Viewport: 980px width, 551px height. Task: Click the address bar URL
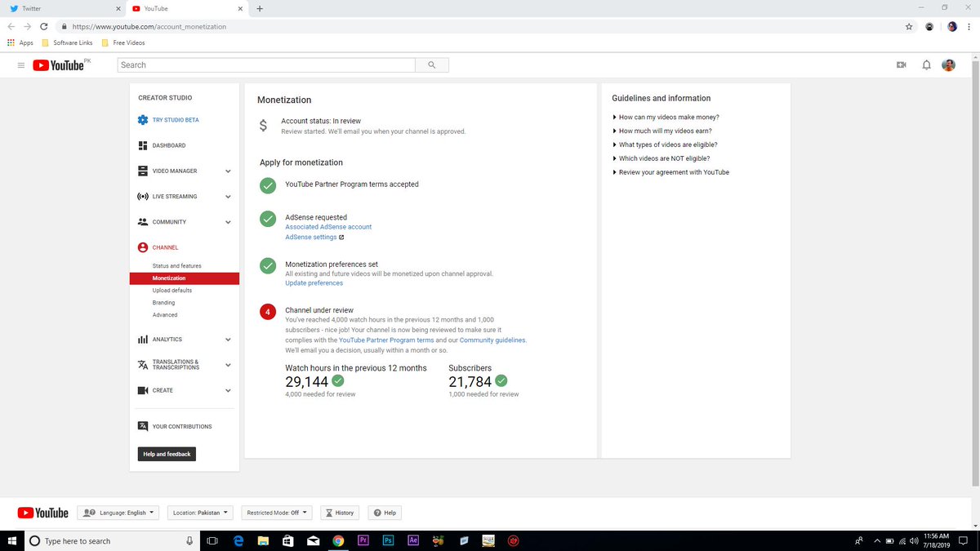tap(149, 26)
